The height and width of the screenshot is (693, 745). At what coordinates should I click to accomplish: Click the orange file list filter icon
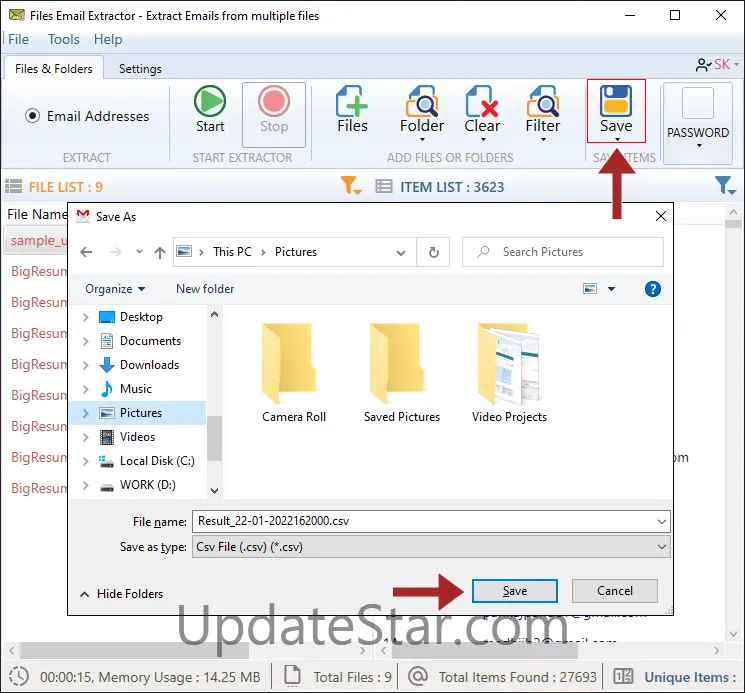(x=351, y=186)
